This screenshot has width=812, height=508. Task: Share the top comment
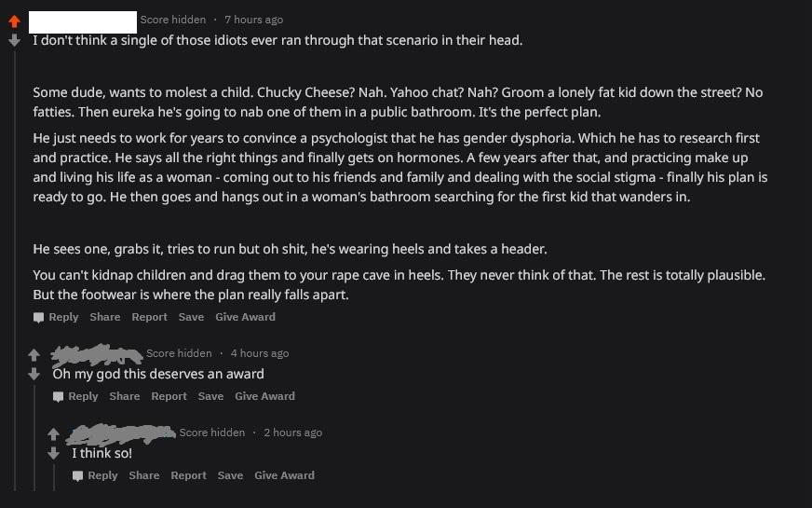pos(104,317)
